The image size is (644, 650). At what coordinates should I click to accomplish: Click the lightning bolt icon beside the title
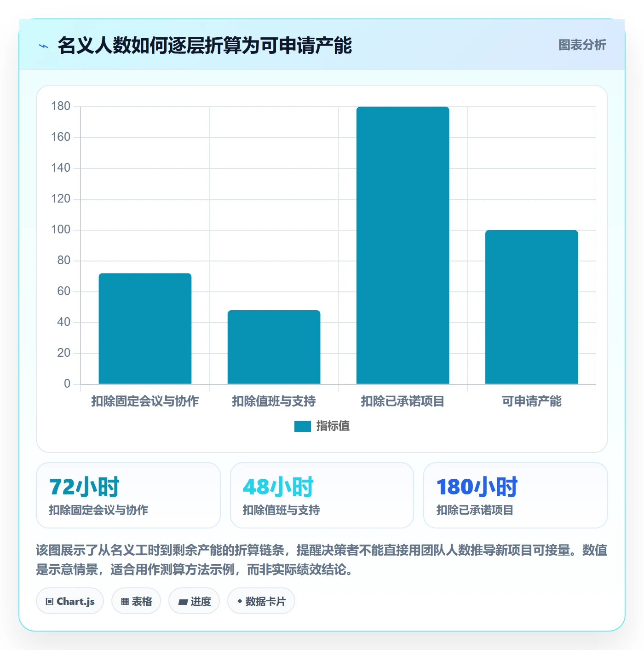pos(44,46)
